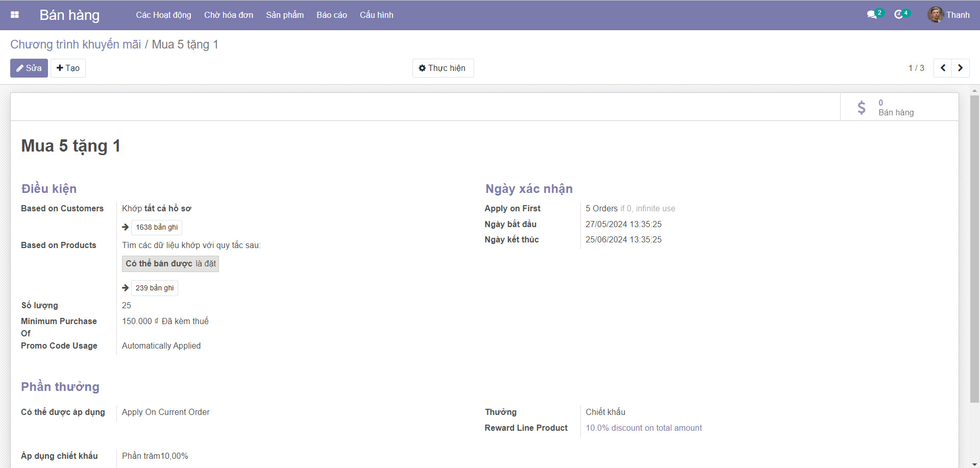Go to next record arrow
This screenshot has width=980, height=468.
(x=960, y=68)
